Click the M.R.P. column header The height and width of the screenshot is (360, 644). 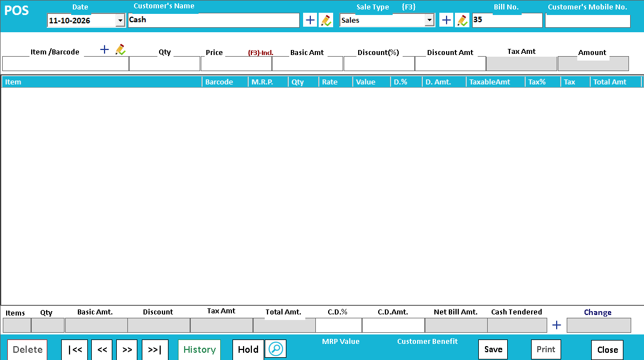pos(269,82)
